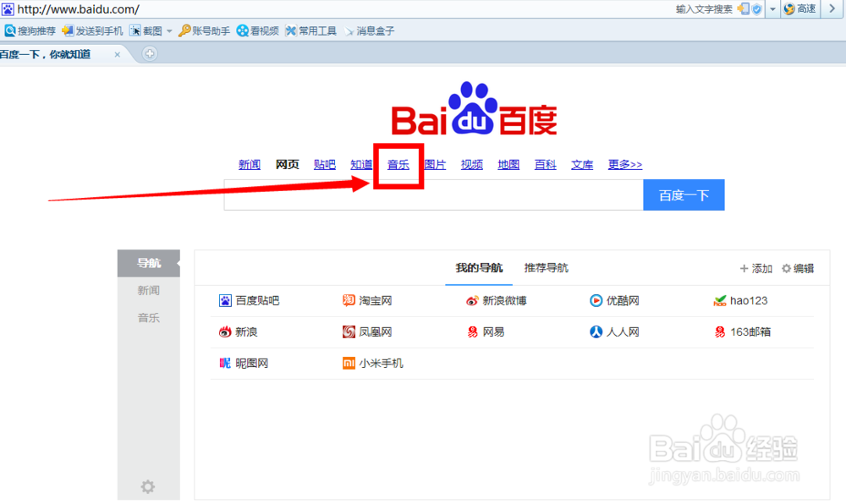
Task: Click the Baidu logo
Action: pos(474,109)
